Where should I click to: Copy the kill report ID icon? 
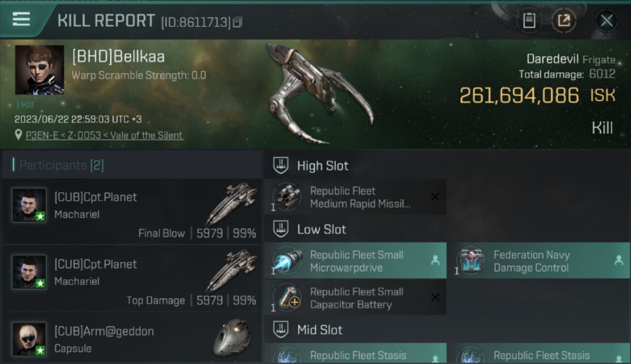point(237,22)
